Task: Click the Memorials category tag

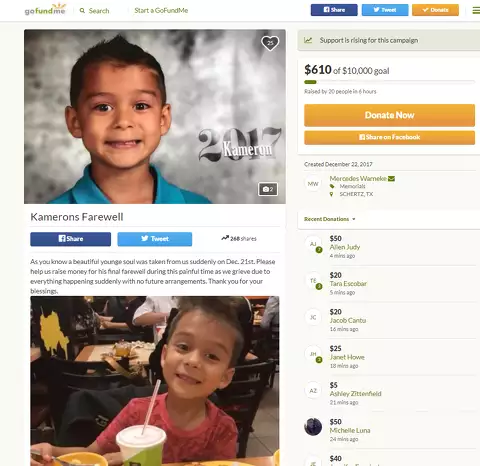Action: pos(352,186)
